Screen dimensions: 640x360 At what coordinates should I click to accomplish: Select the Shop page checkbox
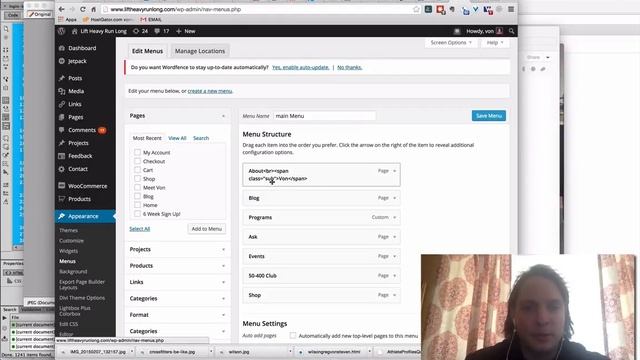[138, 179]
